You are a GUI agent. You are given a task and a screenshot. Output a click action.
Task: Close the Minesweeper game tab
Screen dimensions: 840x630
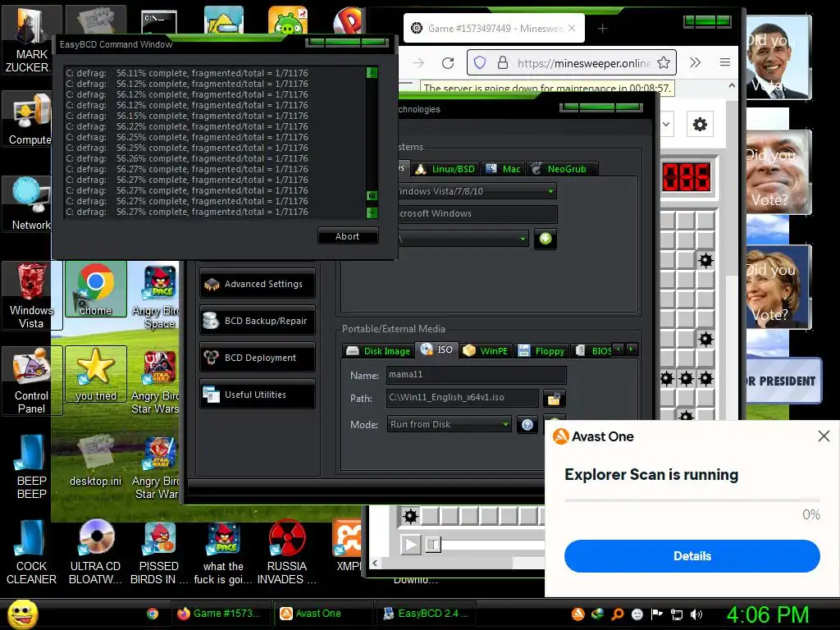[x=572, y=28]
